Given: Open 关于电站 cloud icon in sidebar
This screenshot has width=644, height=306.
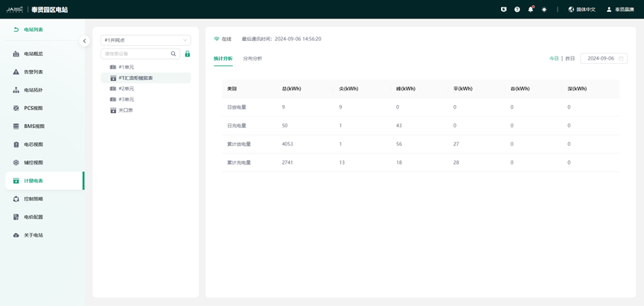Looking at the screenshot, I should click(x=16, y=235).
